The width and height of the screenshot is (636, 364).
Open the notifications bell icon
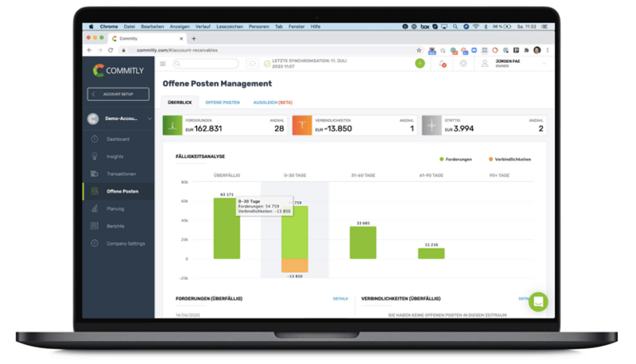[442, 64]
